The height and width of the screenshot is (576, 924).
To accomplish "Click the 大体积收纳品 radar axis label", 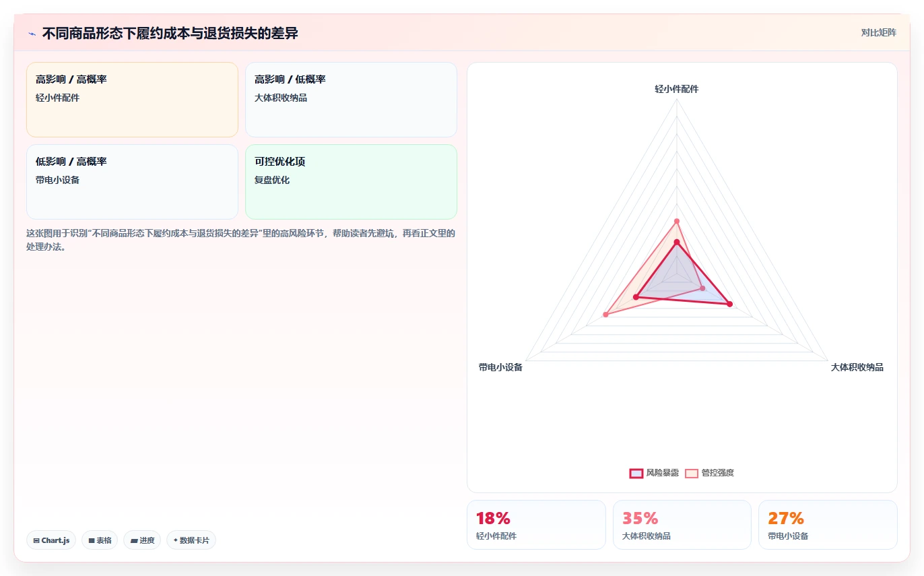I will pos(857,367).
